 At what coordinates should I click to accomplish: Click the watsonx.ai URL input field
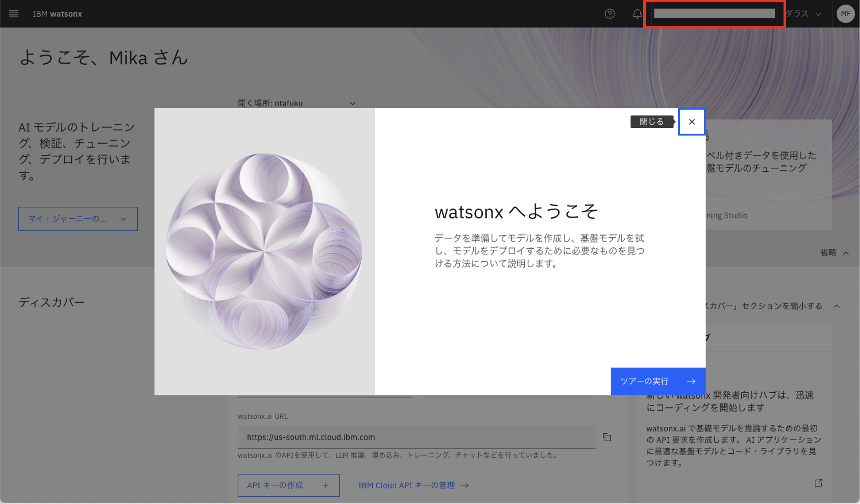coord(390,437)
